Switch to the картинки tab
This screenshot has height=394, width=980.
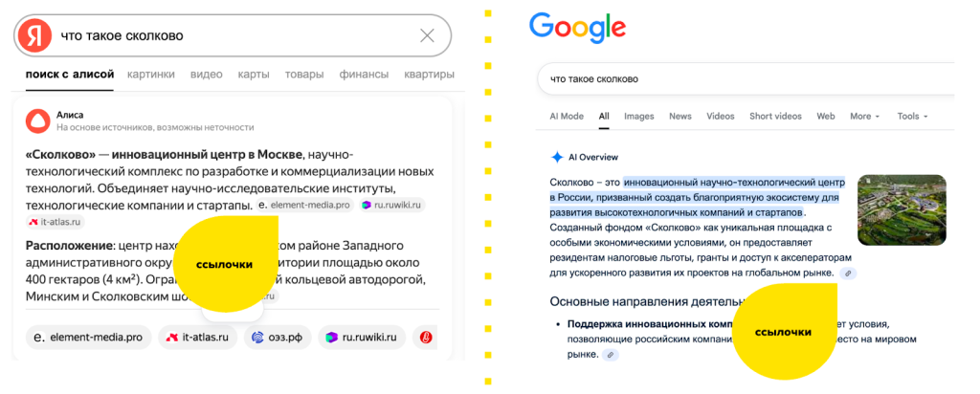point(150,75)
